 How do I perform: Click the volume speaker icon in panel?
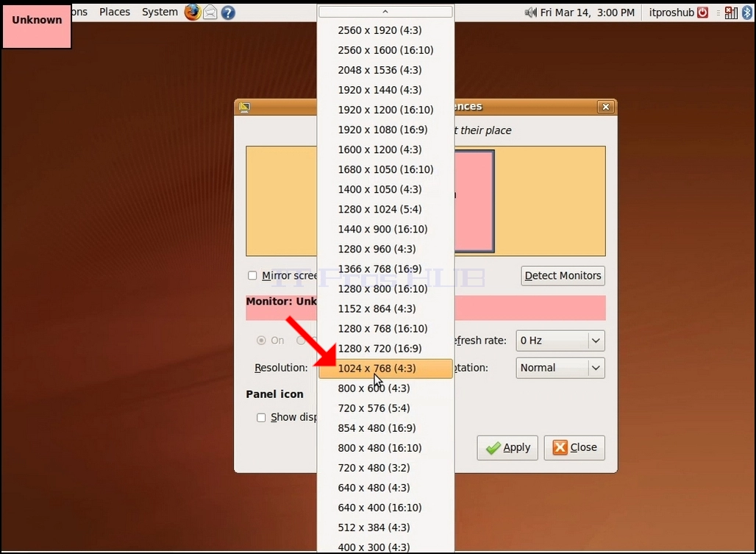(531, 13)
